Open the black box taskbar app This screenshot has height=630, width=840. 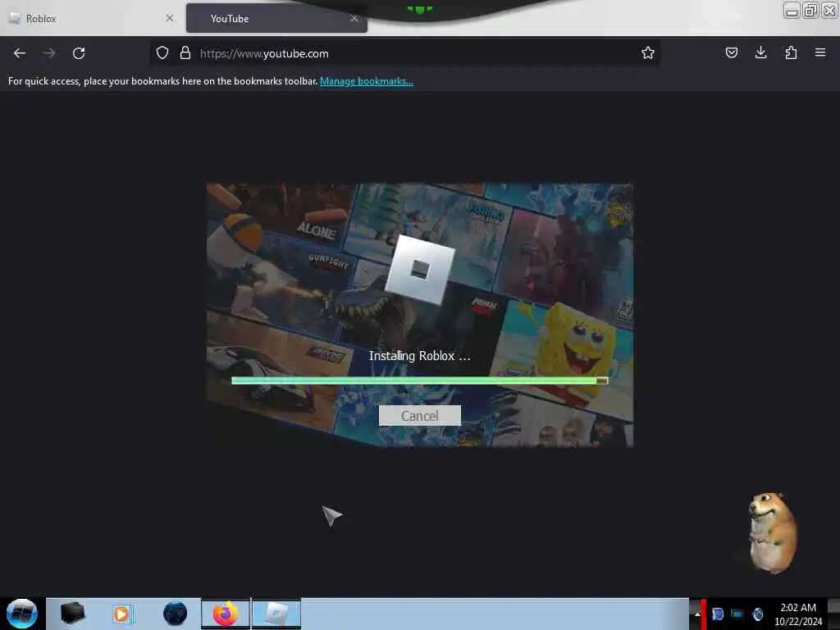(x=72, y=614)
